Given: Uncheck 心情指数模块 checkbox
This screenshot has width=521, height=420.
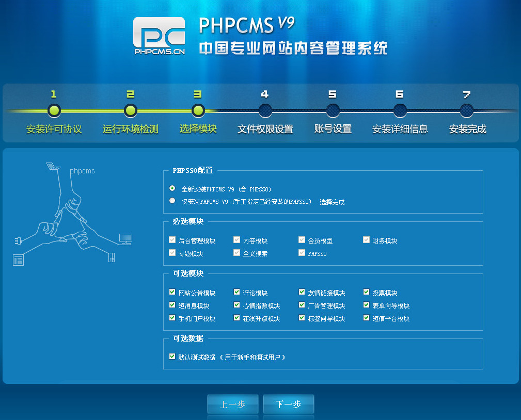Looking at the screenshot, I should (x=236, y=305).
